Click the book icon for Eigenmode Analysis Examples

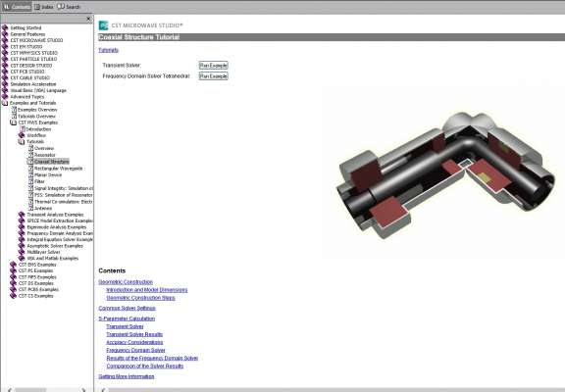(x=22, y=227)
